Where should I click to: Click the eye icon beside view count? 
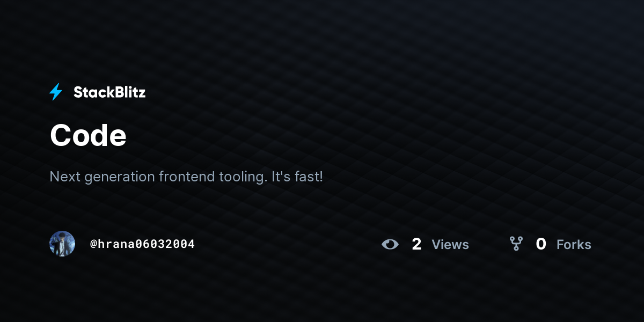pyautogui.click(x=390, y=245)
